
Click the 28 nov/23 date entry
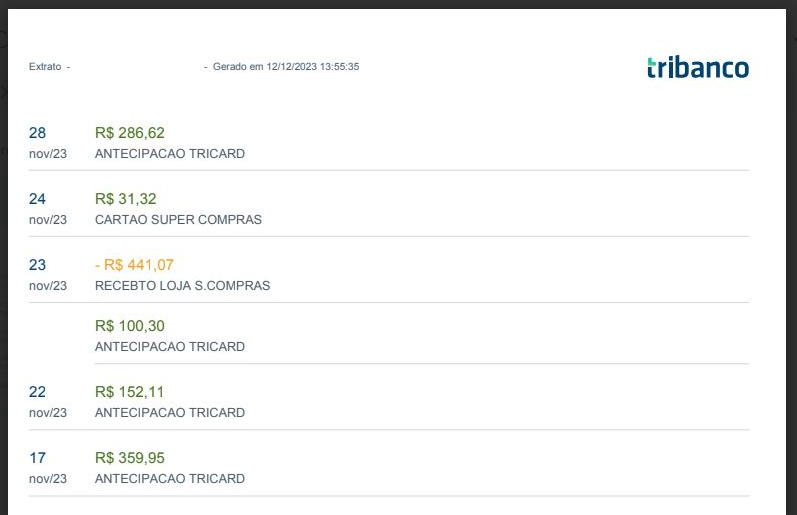point(47,143)
